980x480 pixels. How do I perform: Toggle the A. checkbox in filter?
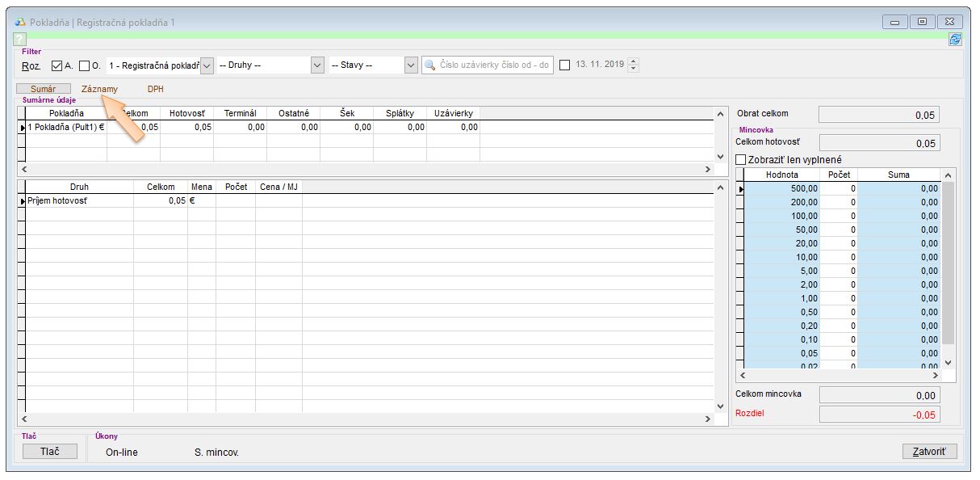pyautogui.click(x=57, y=65)
